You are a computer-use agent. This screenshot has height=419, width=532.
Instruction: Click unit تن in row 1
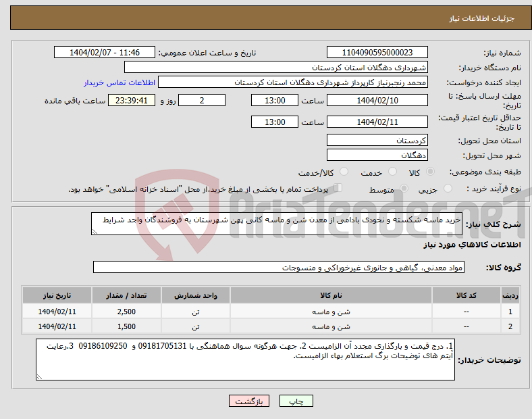[x=195, y=312]
